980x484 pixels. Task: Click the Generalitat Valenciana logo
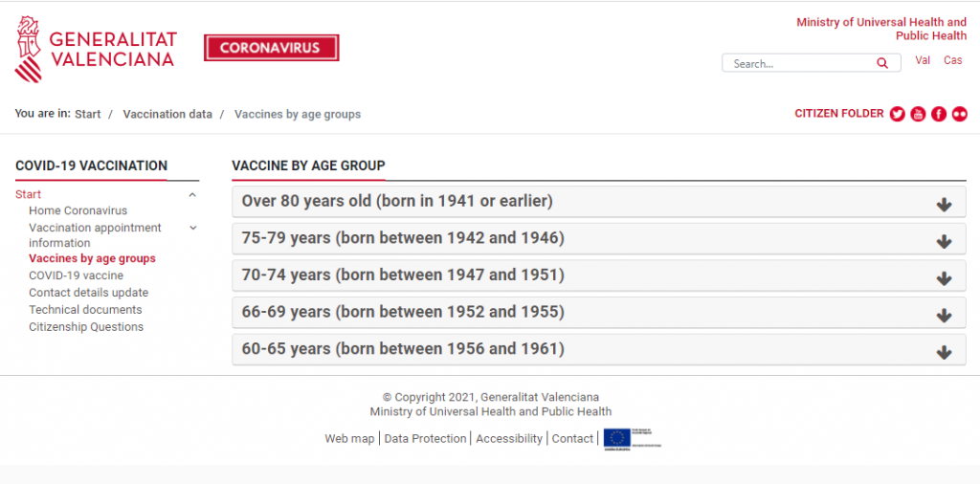[x=96, y=50]
